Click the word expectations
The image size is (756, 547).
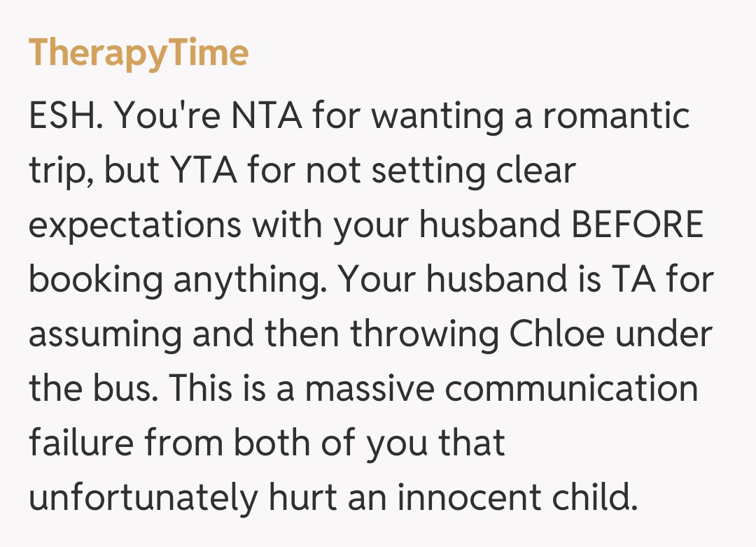coord(135,226)
